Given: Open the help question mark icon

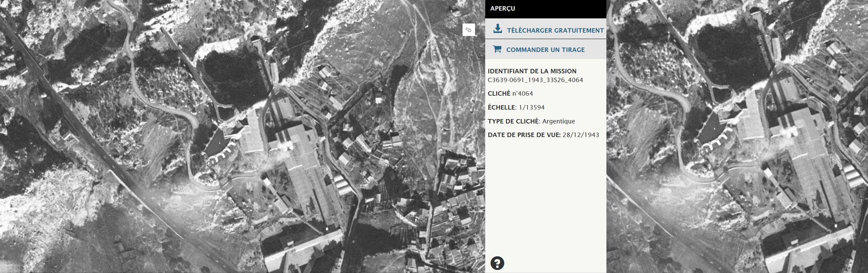Looking at the screenshot, I should [497, 263].
